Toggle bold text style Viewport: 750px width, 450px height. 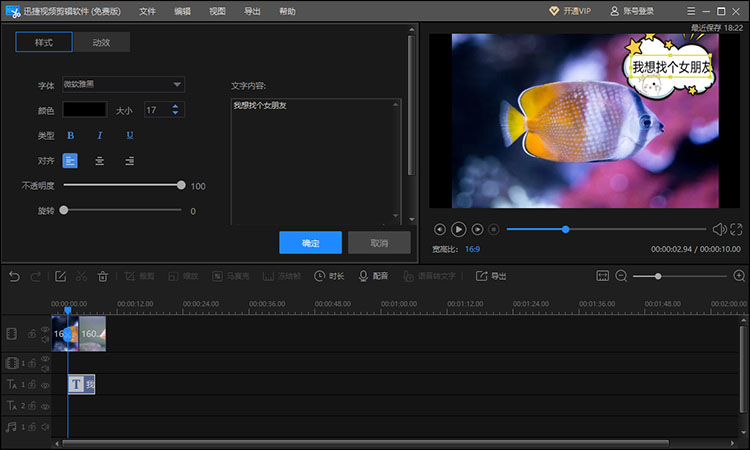[70, 135]
